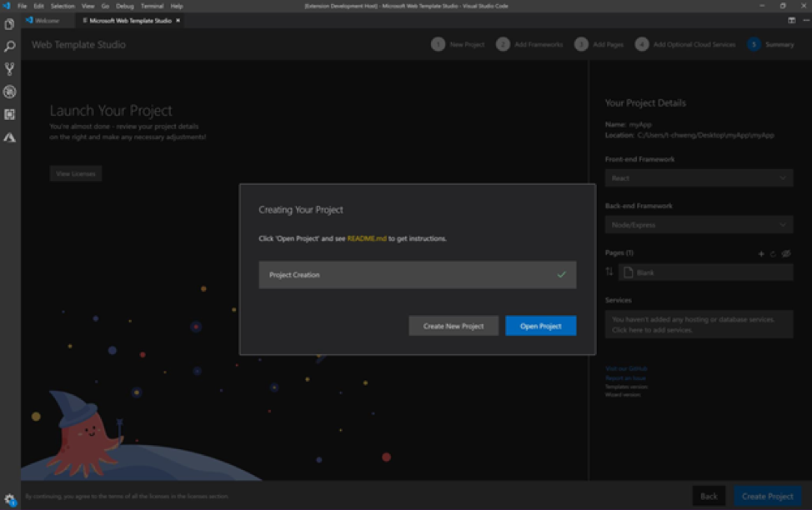The height and width of the screenshot is (510, 812).
Task: Click the add page plus icon
Action: tap(761, 253)
